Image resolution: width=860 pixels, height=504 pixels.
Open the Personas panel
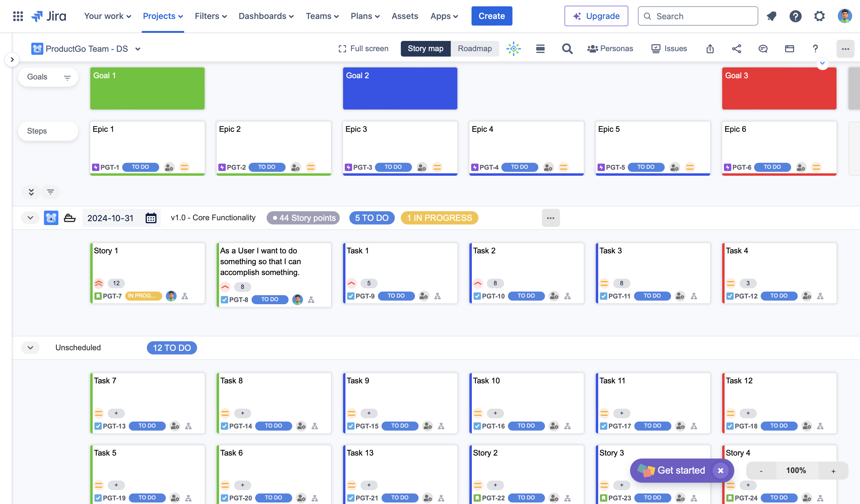(x=610, y=49)
